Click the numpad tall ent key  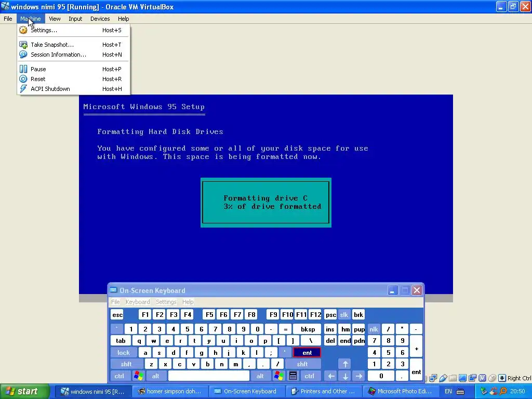[416, 370]
